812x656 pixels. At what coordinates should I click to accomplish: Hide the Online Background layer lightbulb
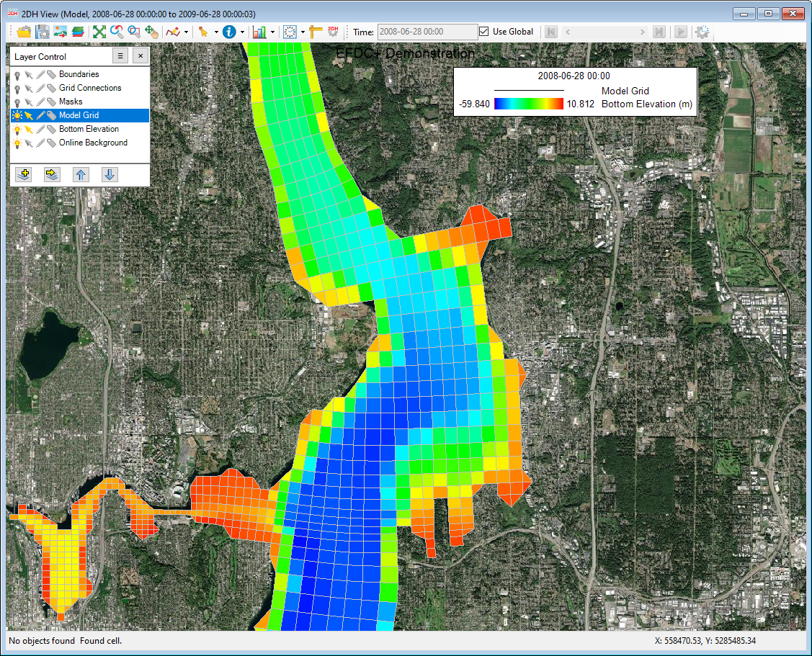tap(17, 143)
